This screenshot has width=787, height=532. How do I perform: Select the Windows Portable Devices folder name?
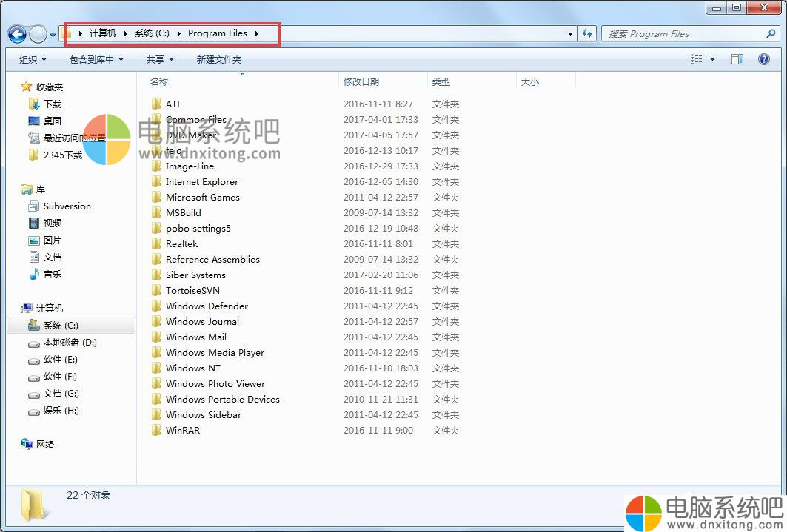coord(222,399)
